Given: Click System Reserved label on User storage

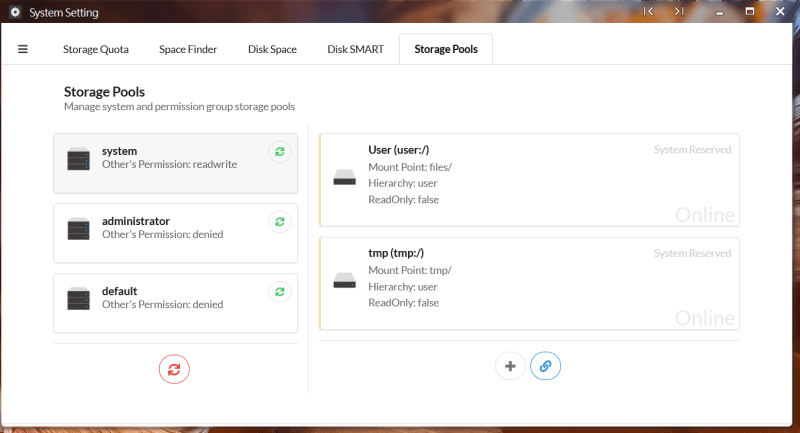Looking at the screenshot, I should click(x=692, y=149).
